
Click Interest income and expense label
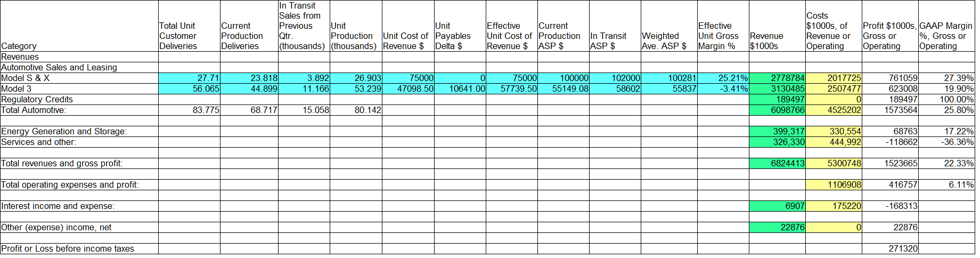tap(58, 206)
